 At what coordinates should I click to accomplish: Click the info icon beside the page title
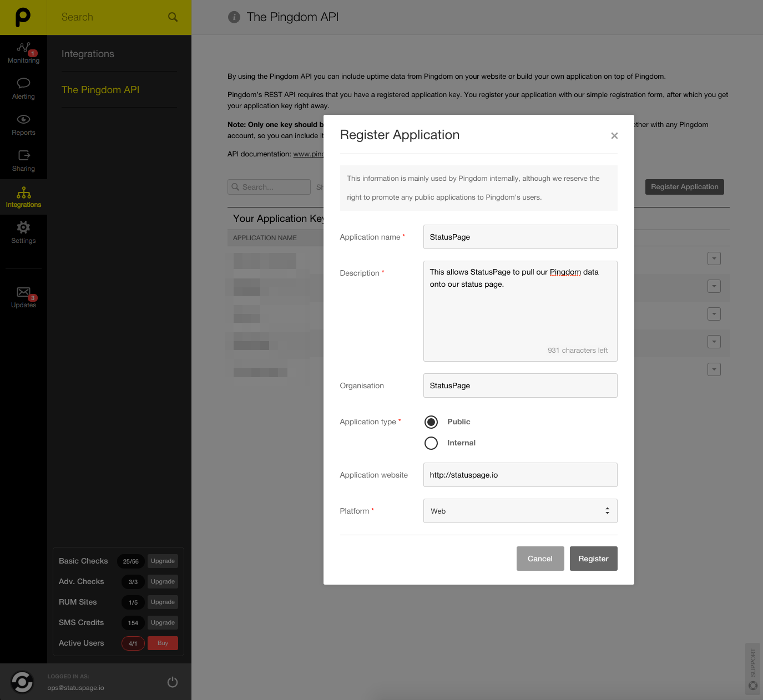tap(234, 17)
